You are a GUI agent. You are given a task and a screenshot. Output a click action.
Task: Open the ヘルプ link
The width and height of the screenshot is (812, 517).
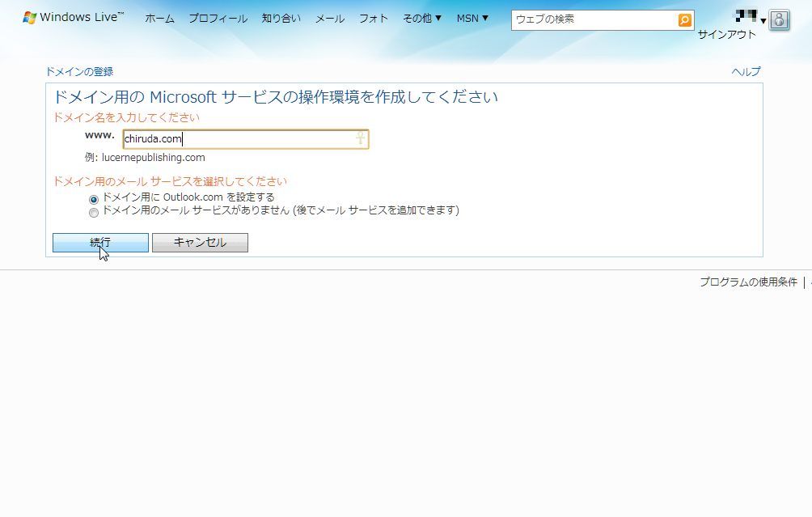point(746,71)
